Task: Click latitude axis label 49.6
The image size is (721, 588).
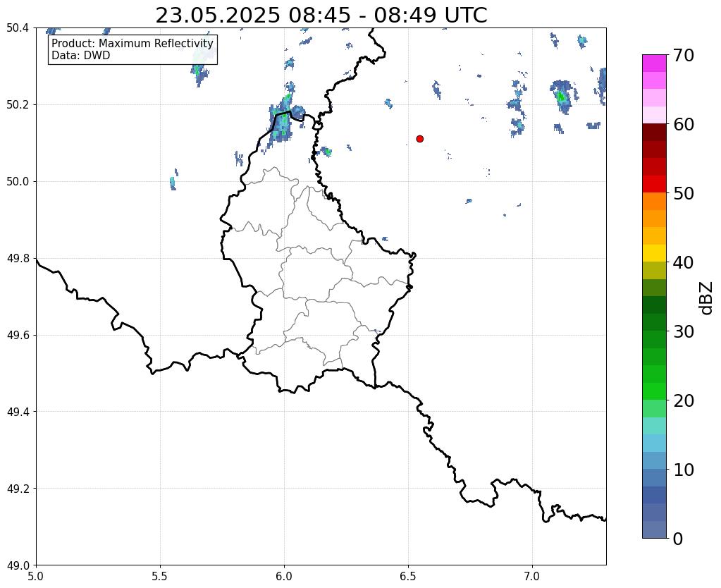Action: pos(18,336)
